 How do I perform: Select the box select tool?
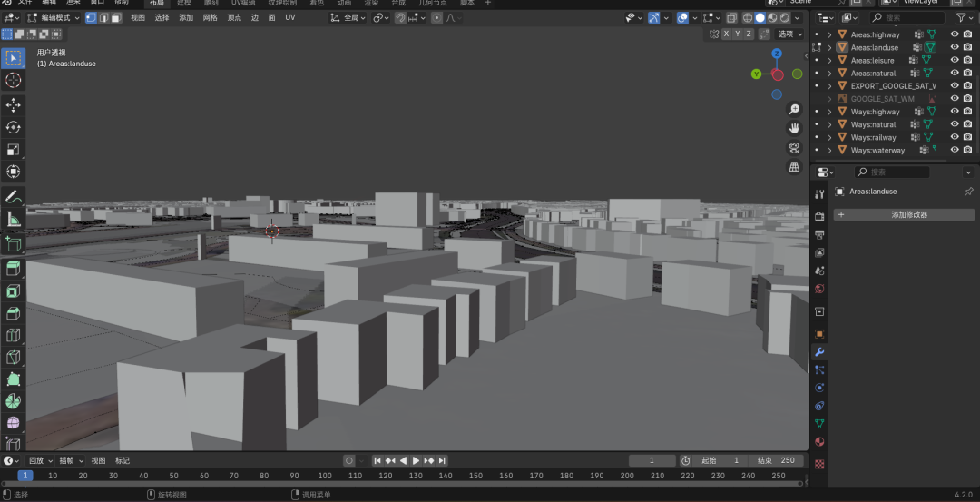pos(13,58)
